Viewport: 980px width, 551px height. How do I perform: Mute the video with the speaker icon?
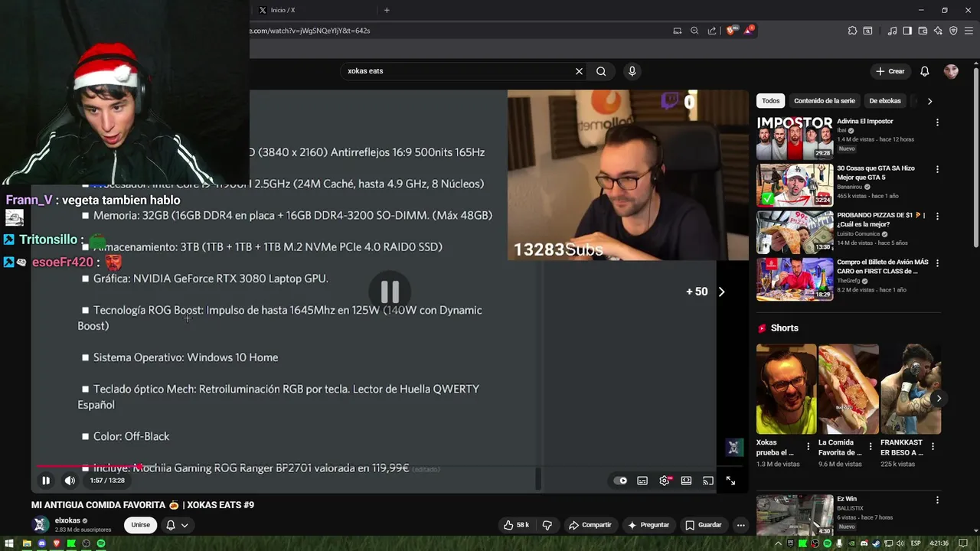[x=70, y=481]
